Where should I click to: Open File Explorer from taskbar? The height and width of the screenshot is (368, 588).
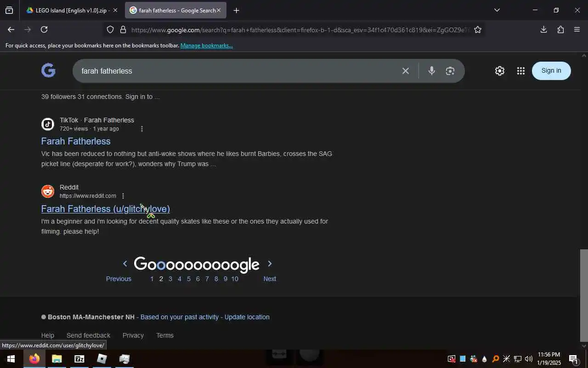pyautogui.click(x=57, y=359)
